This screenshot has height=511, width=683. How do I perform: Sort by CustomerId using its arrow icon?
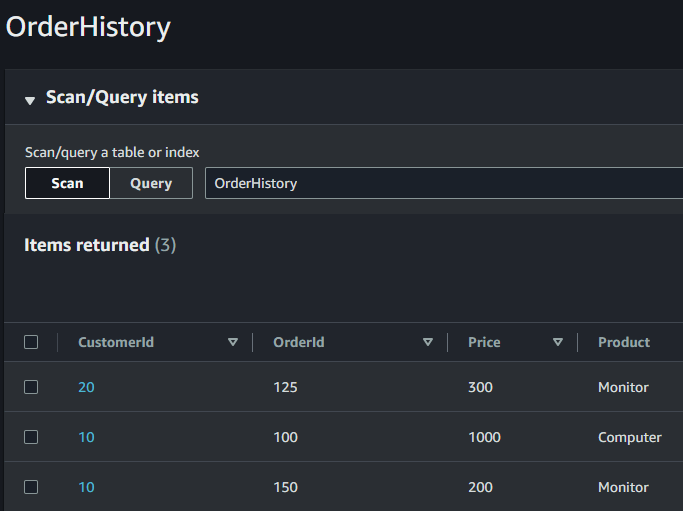pyautogui.click(x=233, y=342)
